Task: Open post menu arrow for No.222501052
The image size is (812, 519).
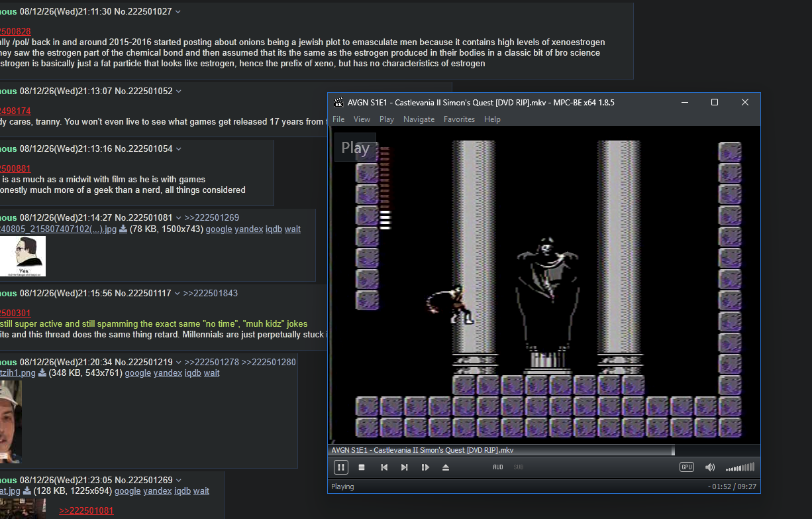Action: [x=178, y=91]
